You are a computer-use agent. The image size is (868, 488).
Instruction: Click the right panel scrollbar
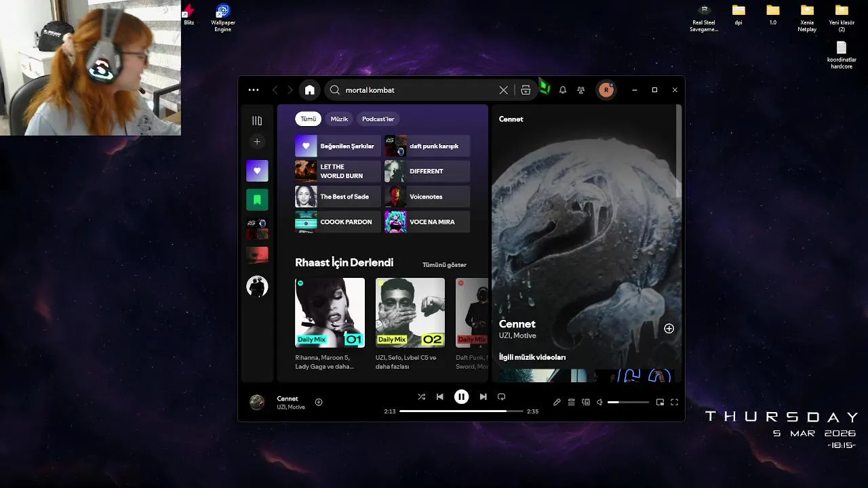coord(679,152)
